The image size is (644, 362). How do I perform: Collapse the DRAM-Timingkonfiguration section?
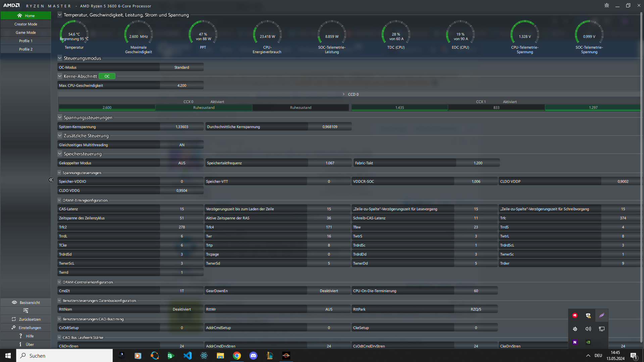pyautogui.click(x=59, y=200)
